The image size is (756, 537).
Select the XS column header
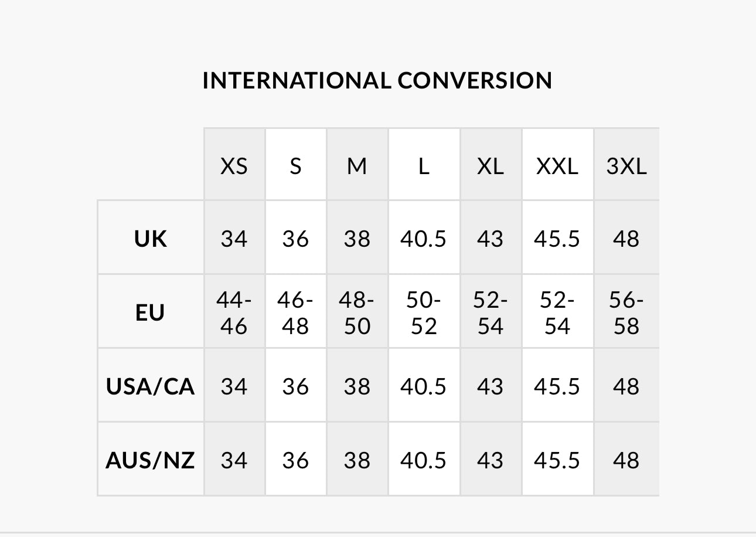234,166
